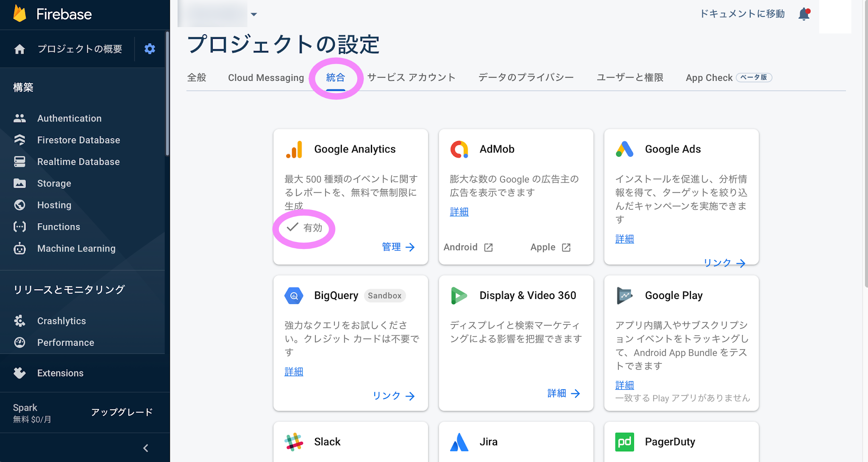Click the Extensions puzzle icon

[x=19, y=373]
